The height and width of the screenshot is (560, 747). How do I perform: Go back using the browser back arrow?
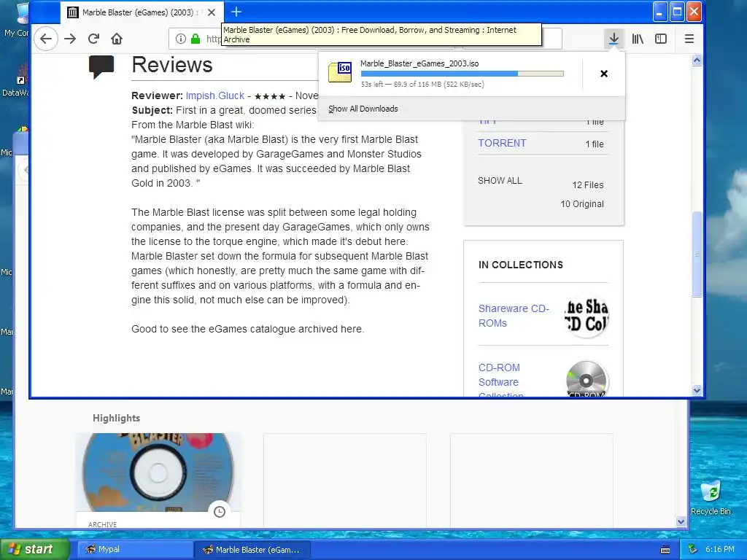click(46, 39)
